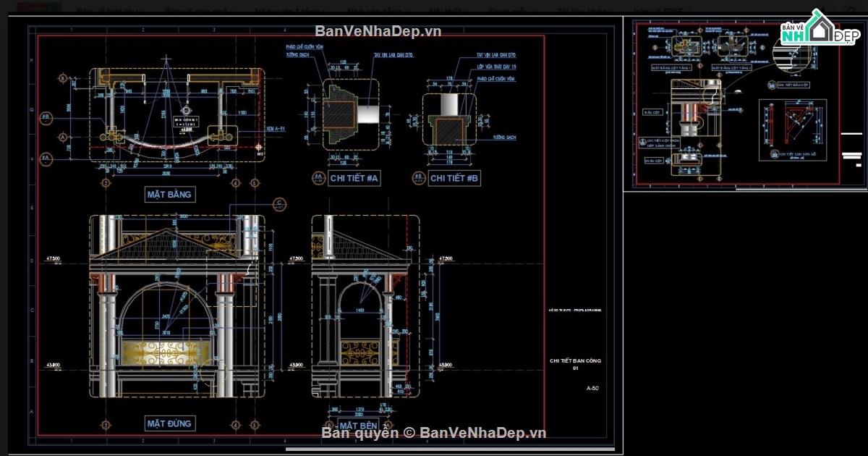This screenshot has height=456, width=868.
Task: Select the CHÂN CỘT label on second sheet
Action: coord(654,161)
